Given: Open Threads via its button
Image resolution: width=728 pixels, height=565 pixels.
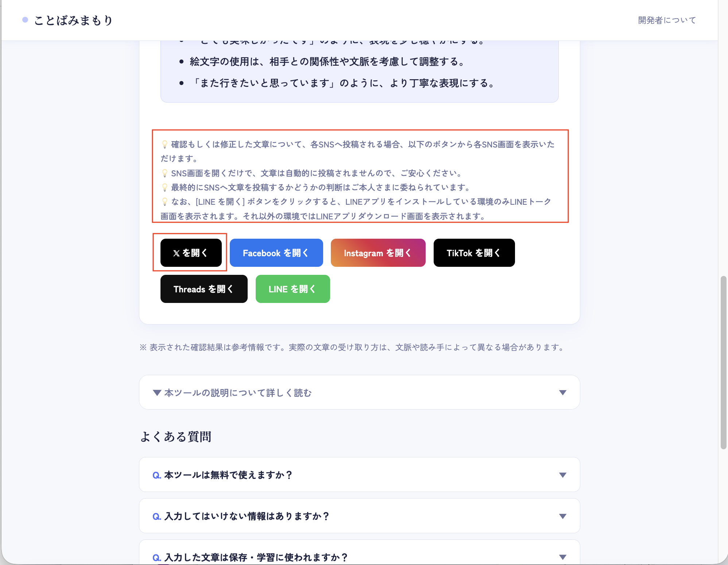Looking at the screenshot, I should (204, 289).
